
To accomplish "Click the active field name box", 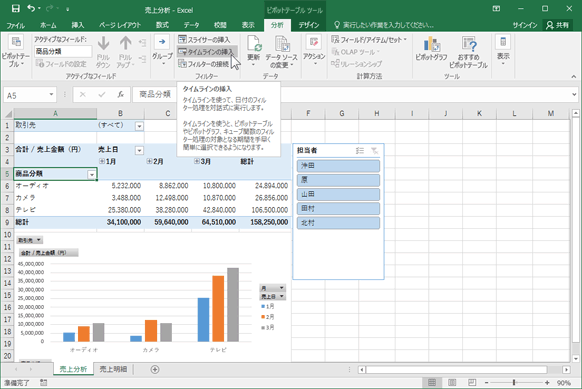I will [63, 51].
